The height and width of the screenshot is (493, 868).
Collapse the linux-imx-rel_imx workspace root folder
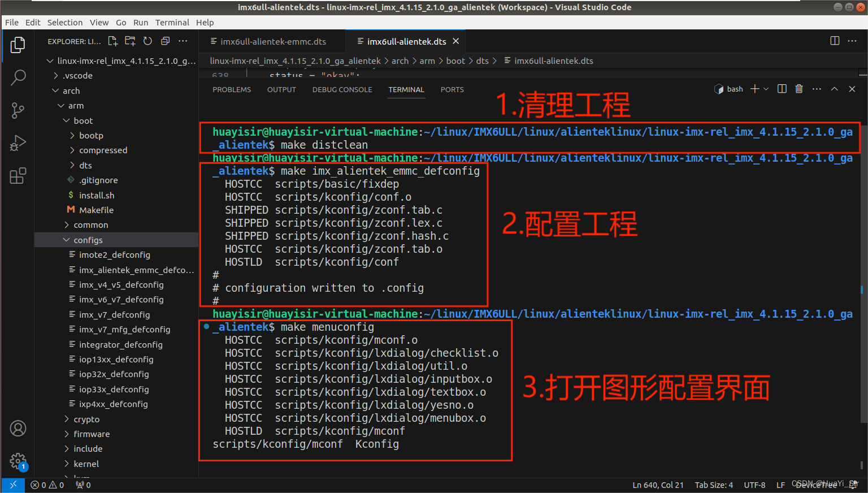click(116, 60)
